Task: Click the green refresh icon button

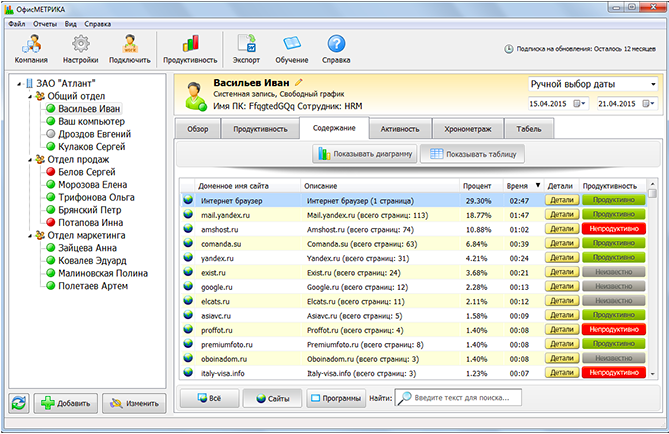Action: click(x=18, y=404)
